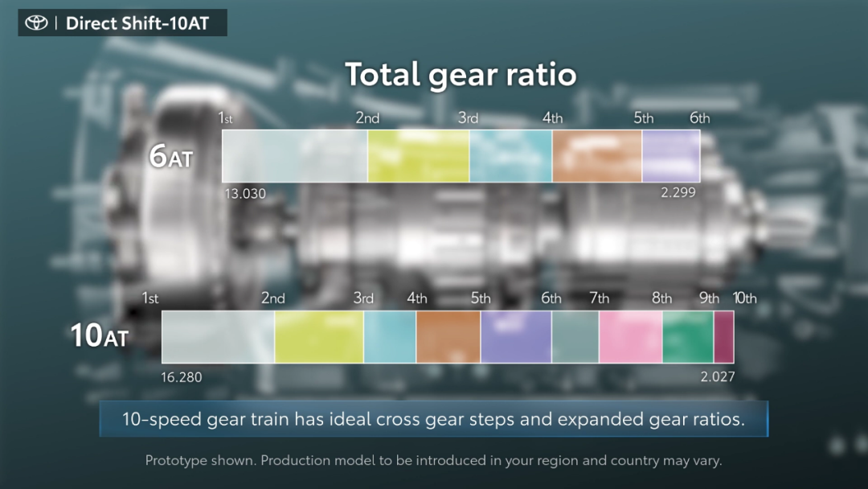This screenshot has height=489, width=868.
Task: Click the 10th gear label
Action: pyautogui.click(x=744, y=298)
